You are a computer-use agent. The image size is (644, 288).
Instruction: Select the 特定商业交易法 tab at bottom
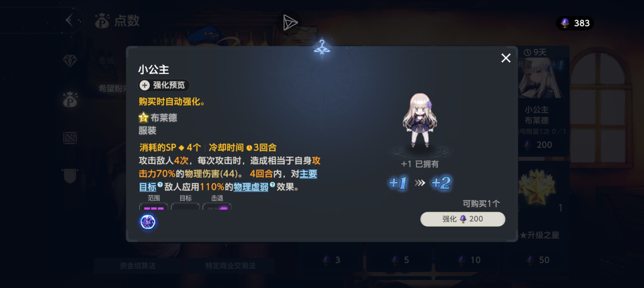click(230, 265)
